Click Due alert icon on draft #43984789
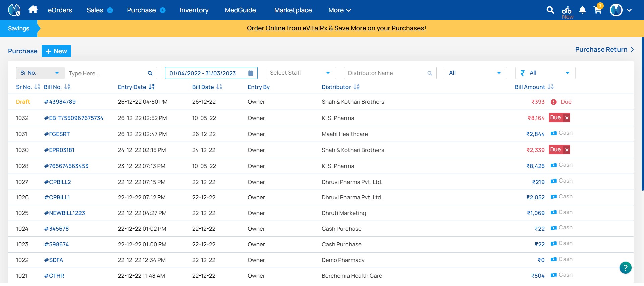Viewport: 644px width, 286px height. click(x=554, y=102)
